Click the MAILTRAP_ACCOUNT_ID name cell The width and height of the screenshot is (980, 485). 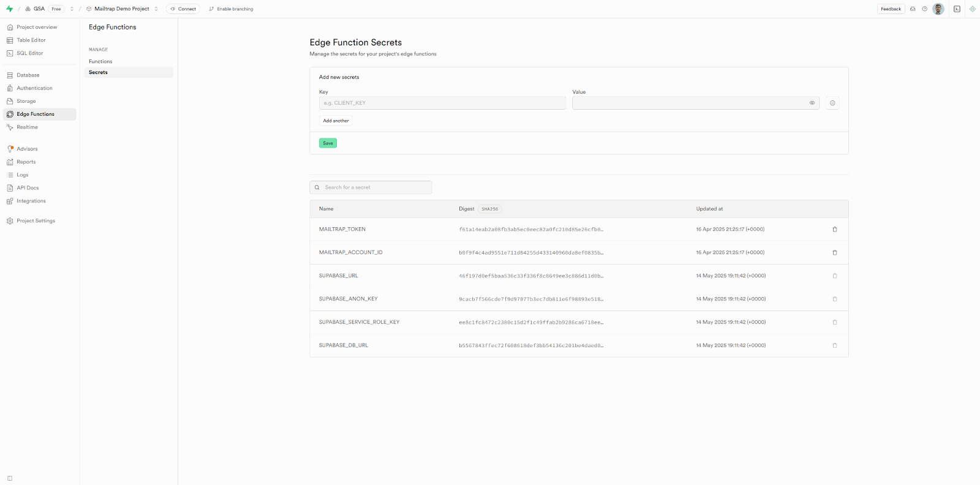pyautogui.click(x=350, y=252)
